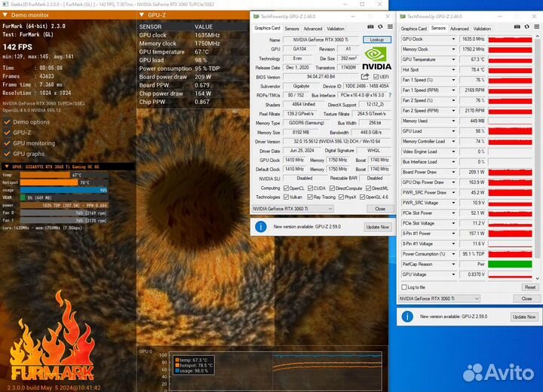The image size is (543, 392).
Task: Switch to Advanced tab in left GPU-Z window
Action: [x=313, y=29]
